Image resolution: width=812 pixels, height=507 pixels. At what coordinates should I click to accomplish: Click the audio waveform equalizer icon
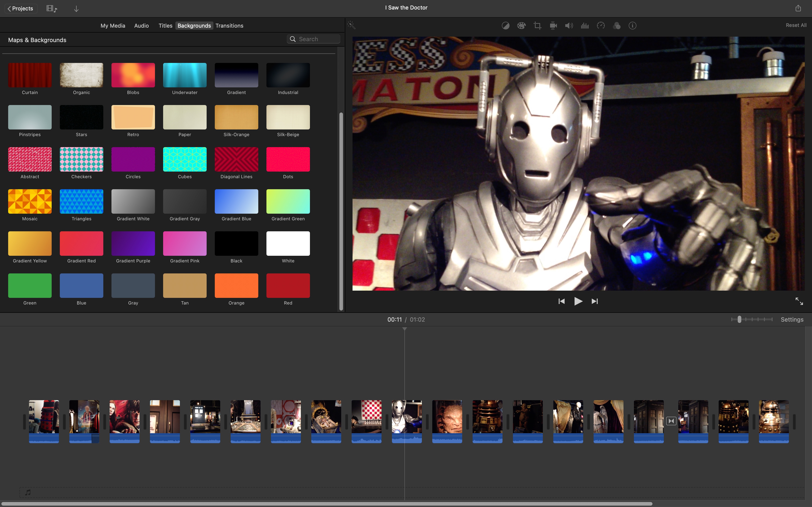coord(585,25)
